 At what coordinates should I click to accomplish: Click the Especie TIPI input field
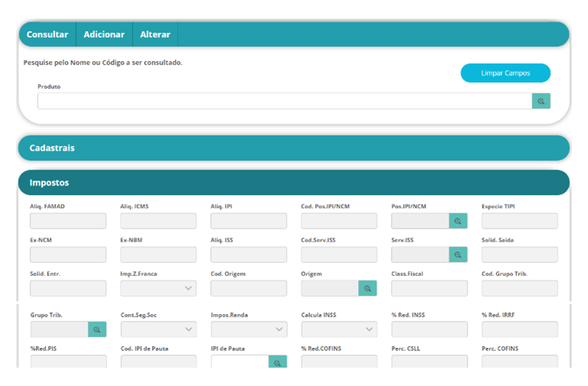click(x=520, y=221)
